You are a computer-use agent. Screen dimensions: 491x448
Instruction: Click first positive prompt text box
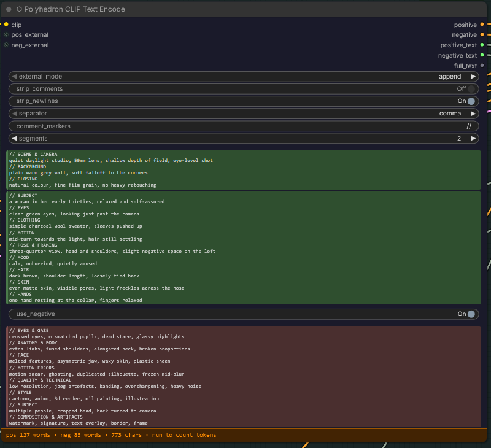coord(244,169)
